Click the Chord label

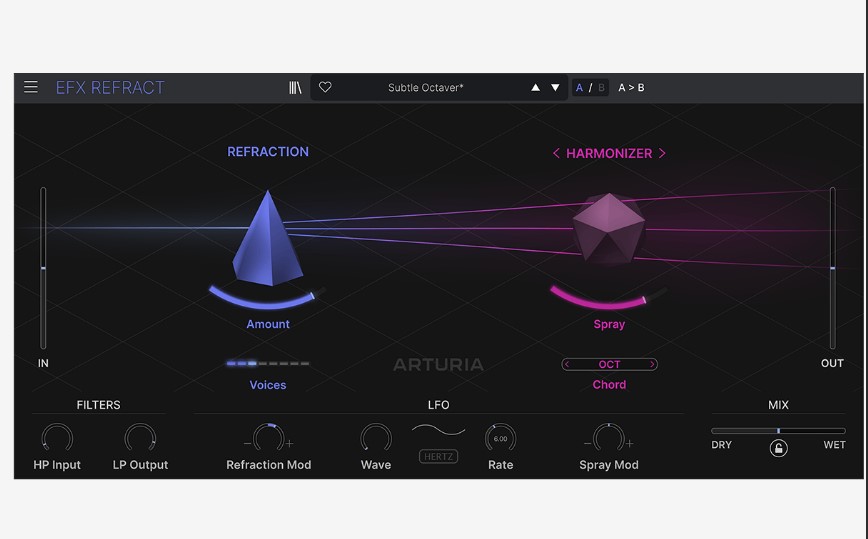609,385
